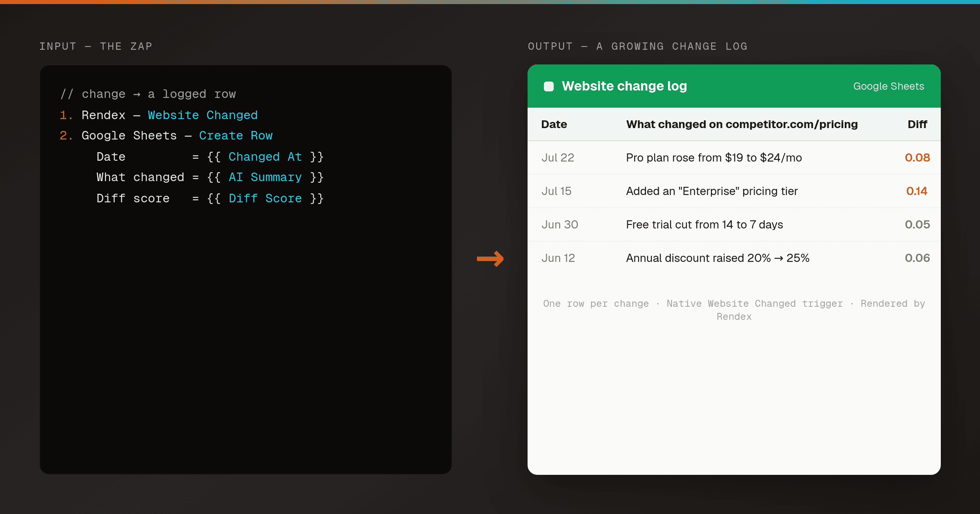Click the "INPUT — THE ZAP" heading
The width and height of the screenshot is (980, 514).
(x=96, y=47)
